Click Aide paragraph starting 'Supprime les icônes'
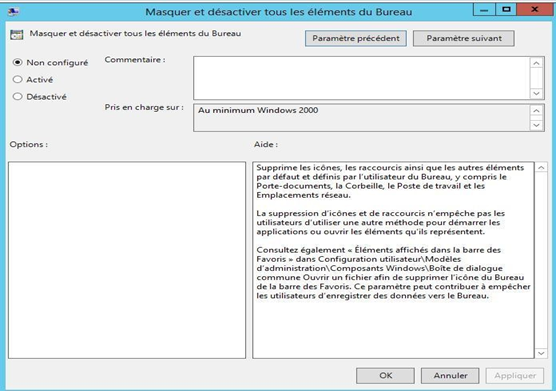 [390, 181]
